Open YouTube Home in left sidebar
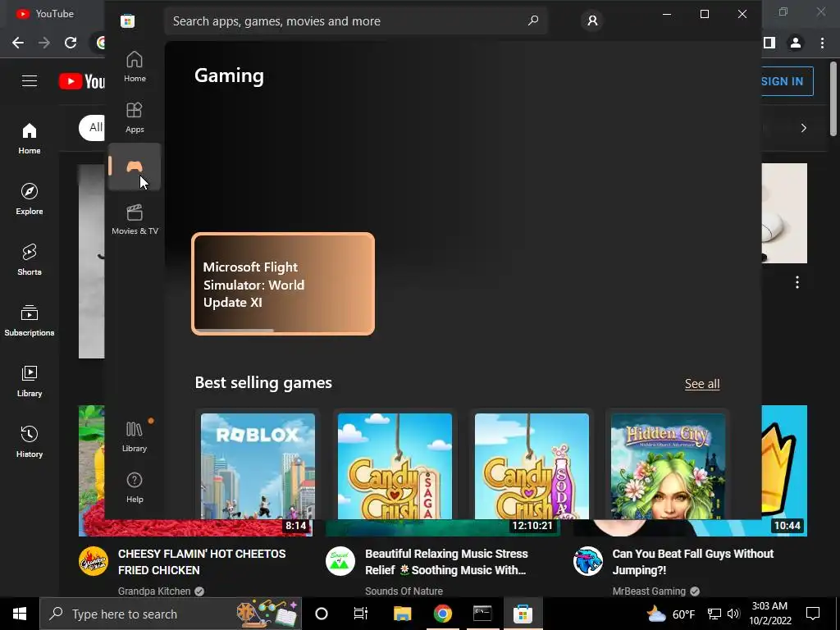The image size is (840, 630). (30, 138)
